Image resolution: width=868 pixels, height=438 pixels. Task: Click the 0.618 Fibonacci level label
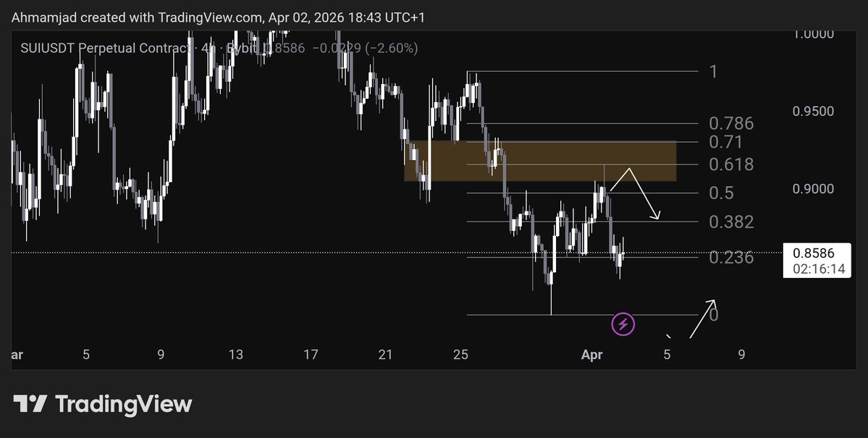pos(730,164)
